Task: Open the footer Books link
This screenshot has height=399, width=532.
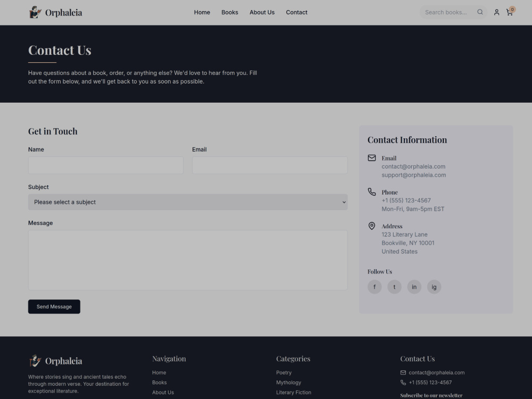Action: 160,383
